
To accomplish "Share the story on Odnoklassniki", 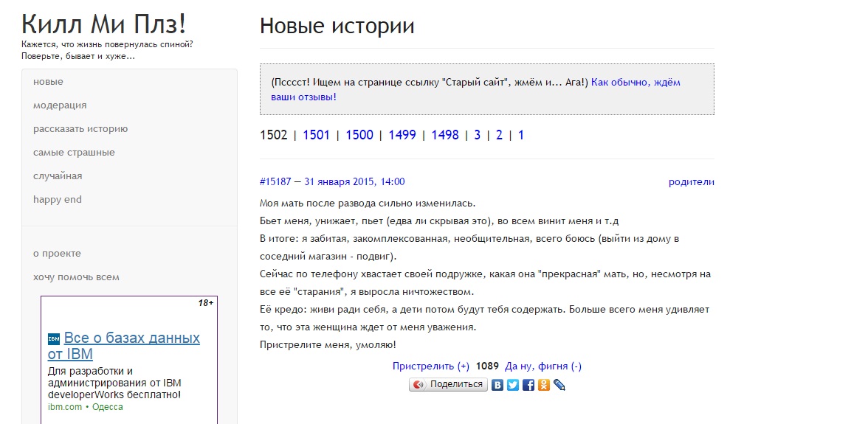I will 544,385.
